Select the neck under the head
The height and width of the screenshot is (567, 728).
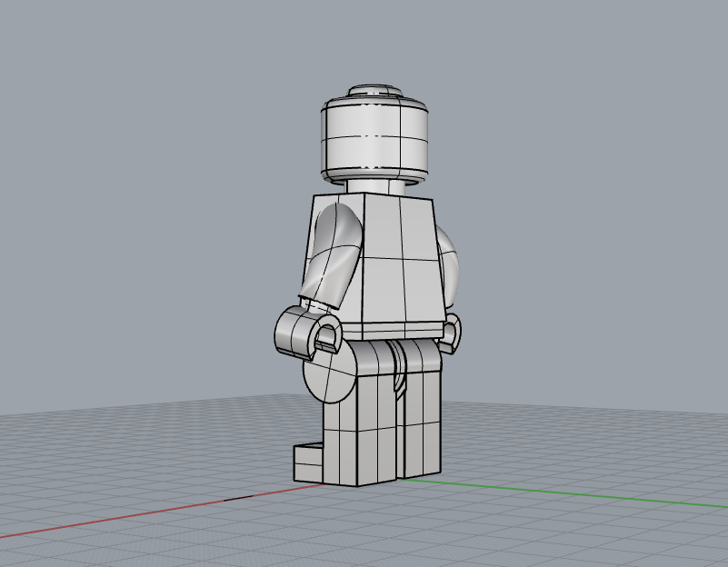coord(375,187)
